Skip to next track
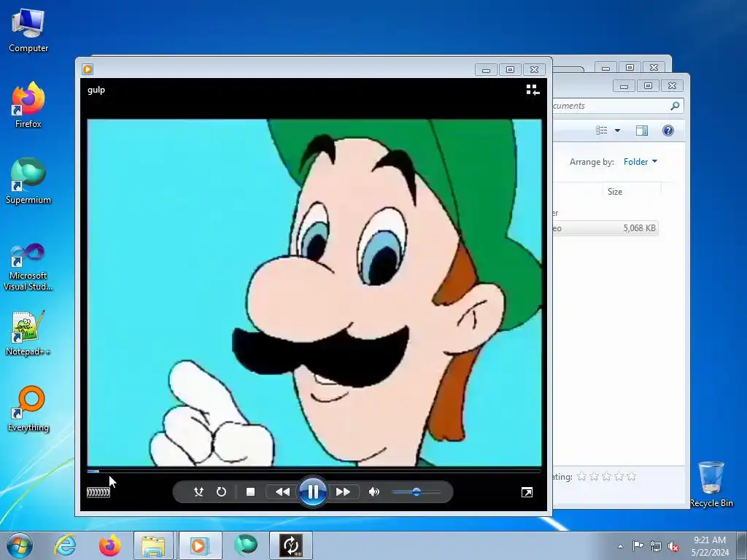 click(x=343, y=492)
